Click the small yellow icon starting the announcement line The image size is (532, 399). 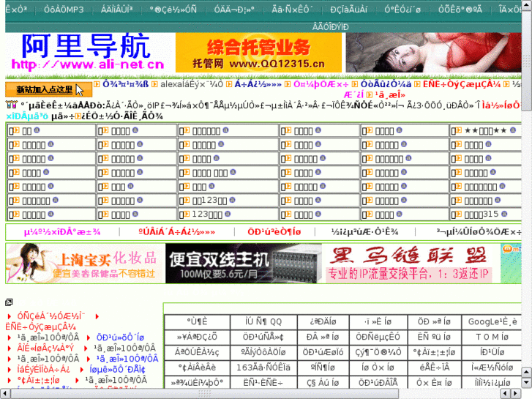pos(11,105)
